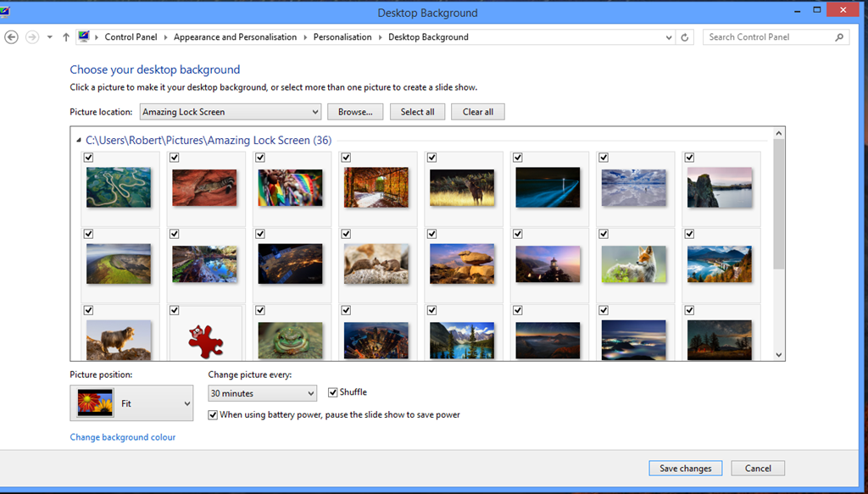
Task: Click the picture list vertical scrollbar thumb
Action: pos(779,204)
